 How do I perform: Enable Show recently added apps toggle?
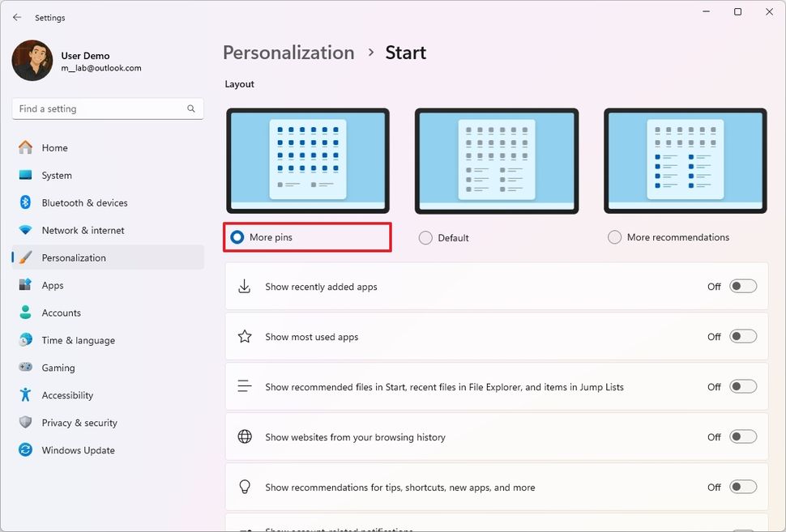click(x=742, y=287)
